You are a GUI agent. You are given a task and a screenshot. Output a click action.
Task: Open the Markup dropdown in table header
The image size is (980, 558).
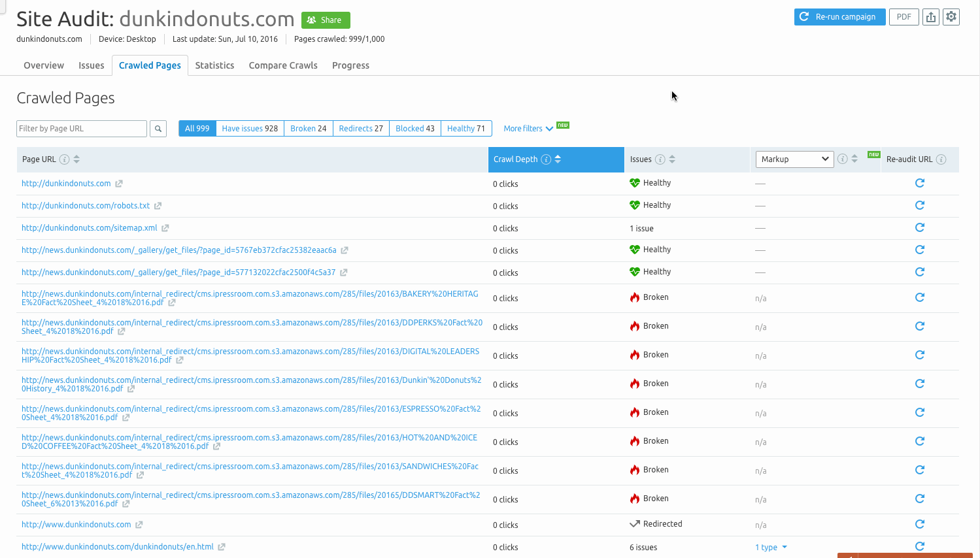(794, 159)
